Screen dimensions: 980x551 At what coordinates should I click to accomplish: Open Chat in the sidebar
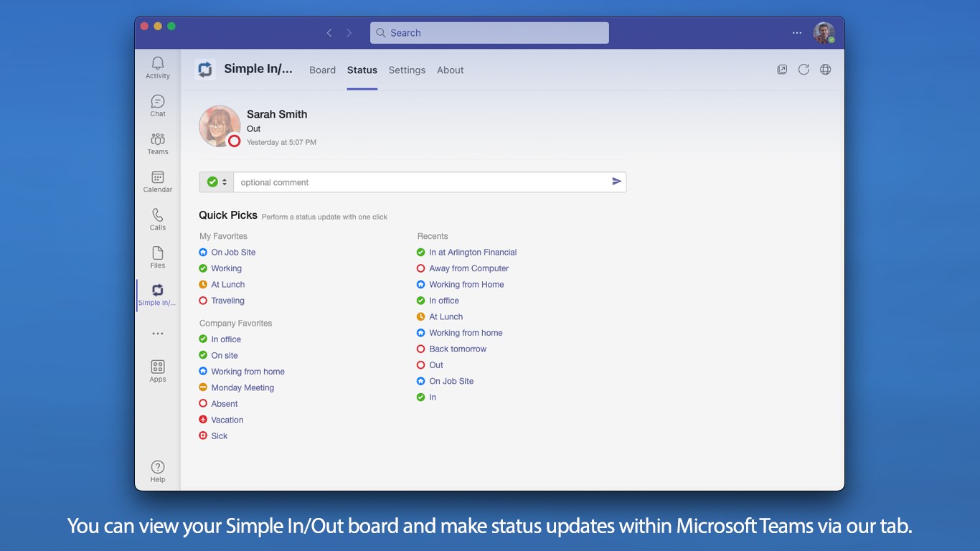(x=158, y=105)
